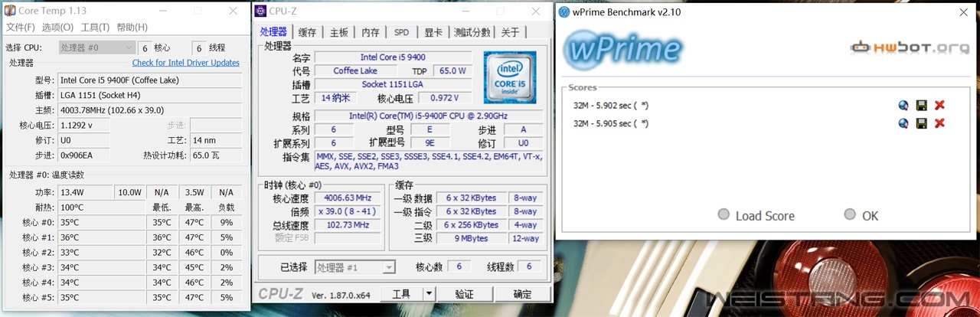Switch to the 内存 tab in CPU-Z
The width and height of the screenshot is (980, 317).
click(371, 32)
